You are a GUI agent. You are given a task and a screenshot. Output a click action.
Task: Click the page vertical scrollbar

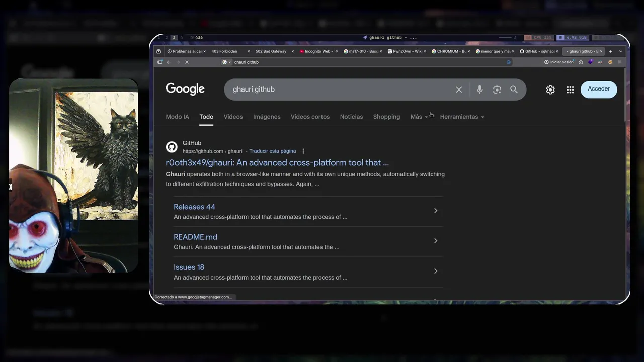point(625,96)
